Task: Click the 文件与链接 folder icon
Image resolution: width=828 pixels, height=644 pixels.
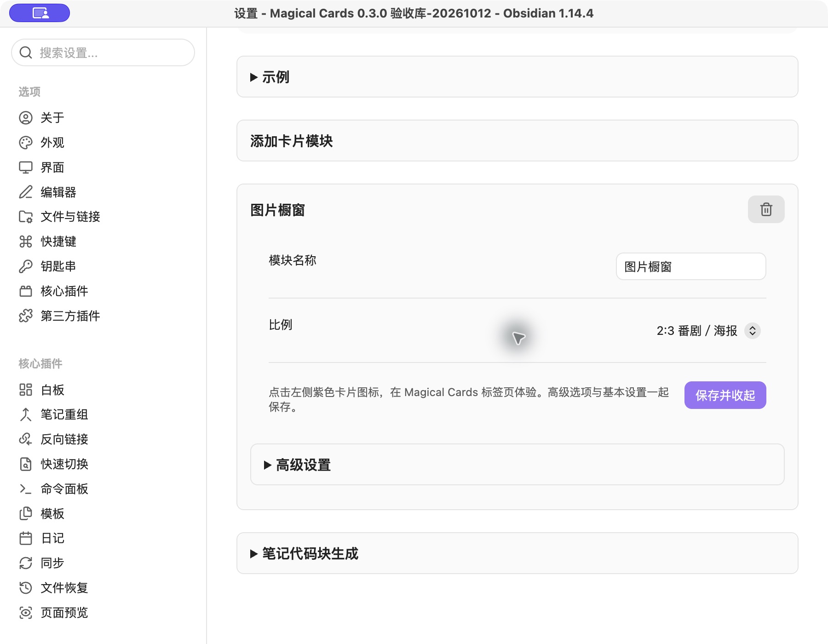Action: coord(26,217)
